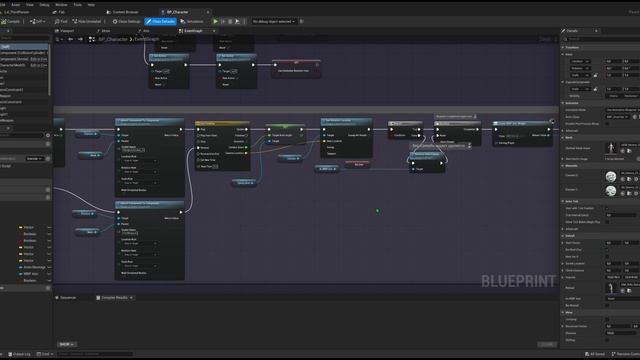Image resolution: width=640 pixels, height=360 pixels.
Task: Toggle the Scale lock icon in Transform
Action: [x=596, y=75]
